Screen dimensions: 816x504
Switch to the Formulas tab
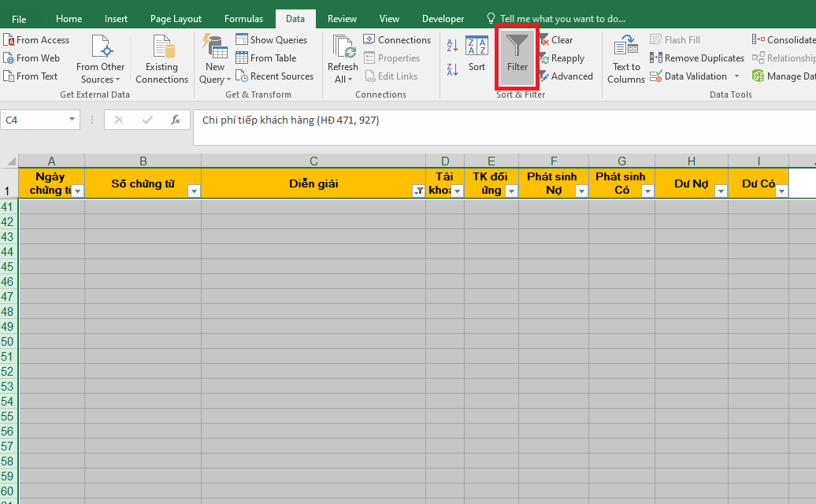243,19
